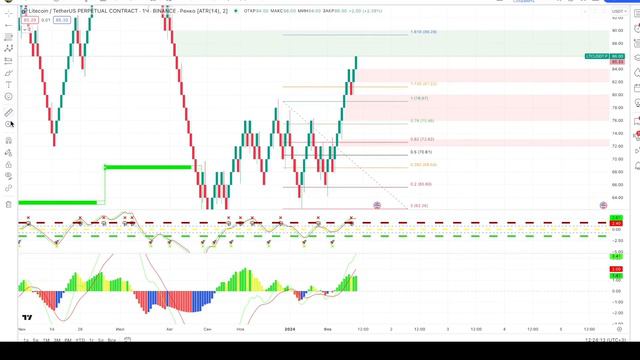Select the text annotation tool
Viewport: 640px width, 360px height.
tap(9, 85)
